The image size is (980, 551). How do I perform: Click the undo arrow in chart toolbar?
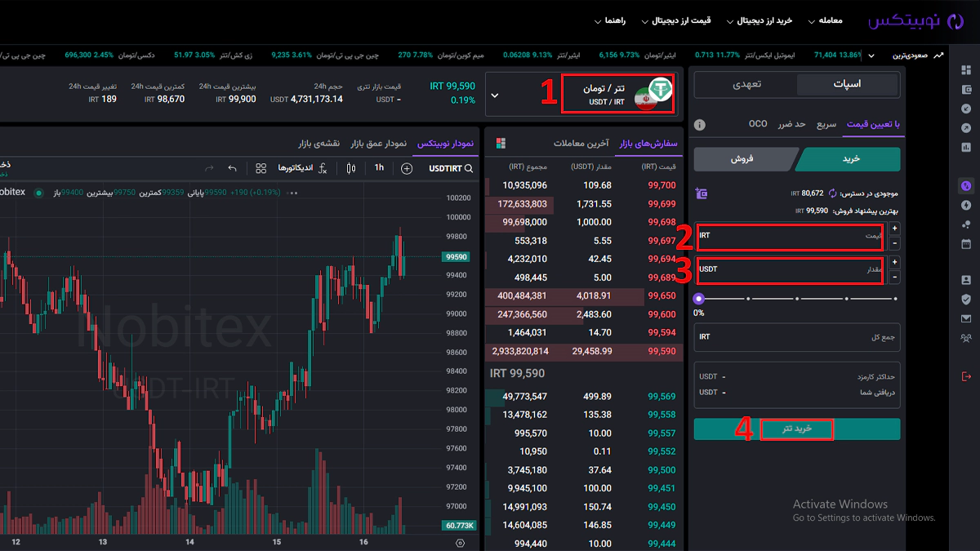pos(233,168)
